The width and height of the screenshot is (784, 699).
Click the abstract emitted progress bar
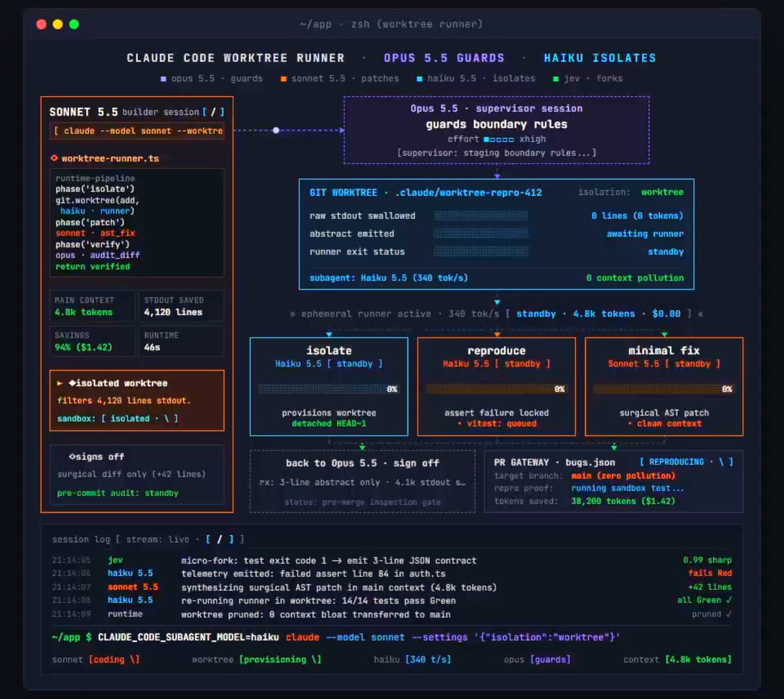point(481,233)
